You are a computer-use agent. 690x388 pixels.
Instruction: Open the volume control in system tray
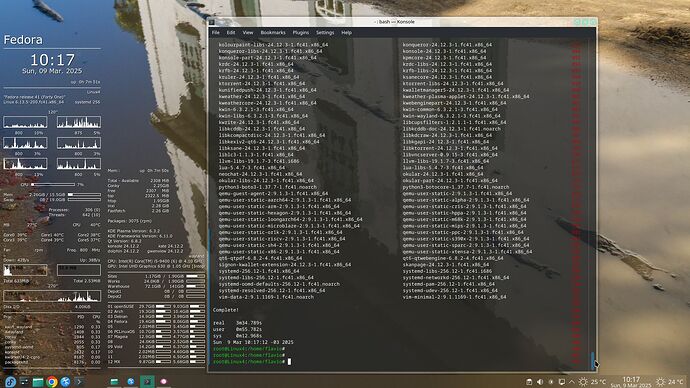[540, 382]
